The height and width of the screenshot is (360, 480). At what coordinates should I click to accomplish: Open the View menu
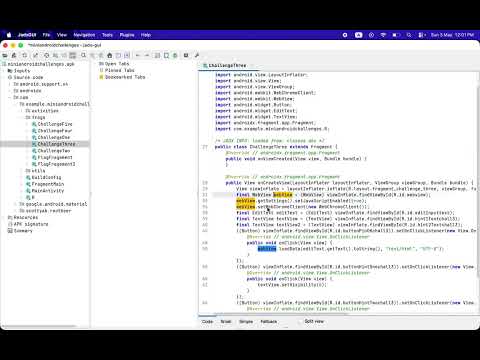click(x=62, y=35)
